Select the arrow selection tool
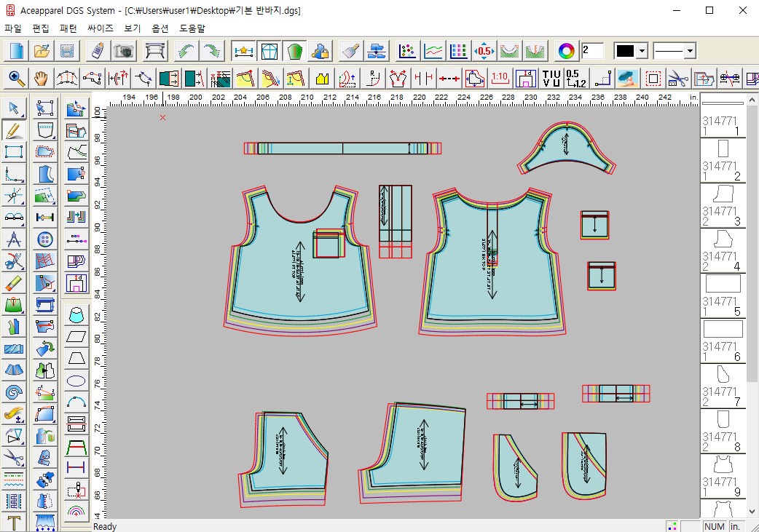This screenshot has height=532, width=759. (15, 107)
